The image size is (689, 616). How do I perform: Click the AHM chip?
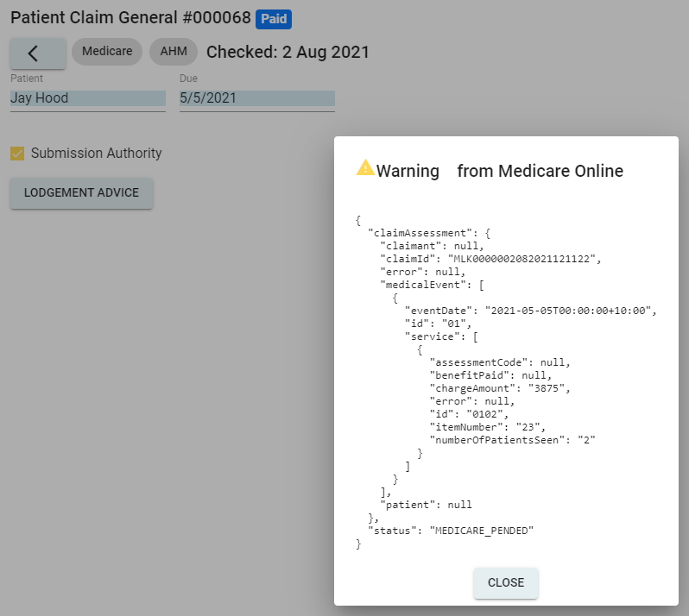pos(174,52)
